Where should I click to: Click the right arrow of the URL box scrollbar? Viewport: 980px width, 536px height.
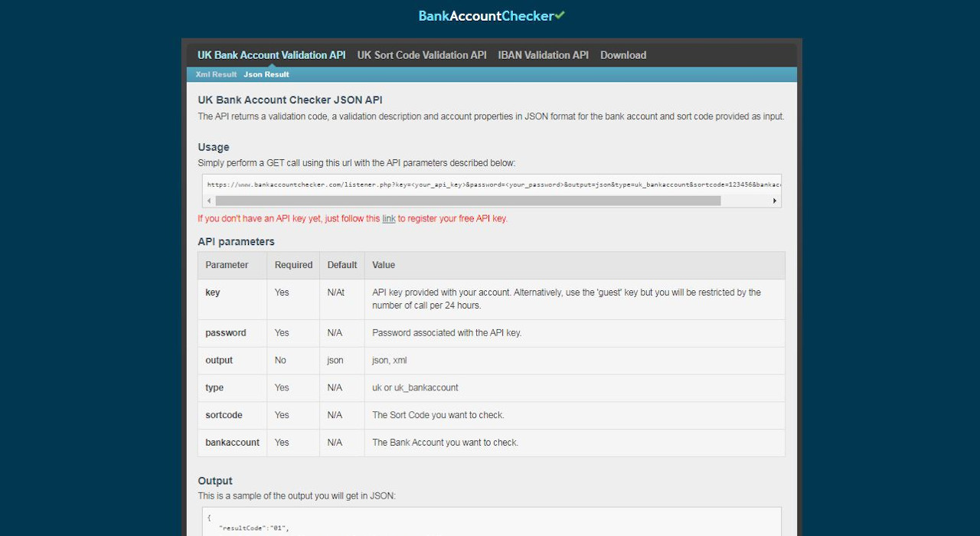pyautogui.click(x=775, y=201)
